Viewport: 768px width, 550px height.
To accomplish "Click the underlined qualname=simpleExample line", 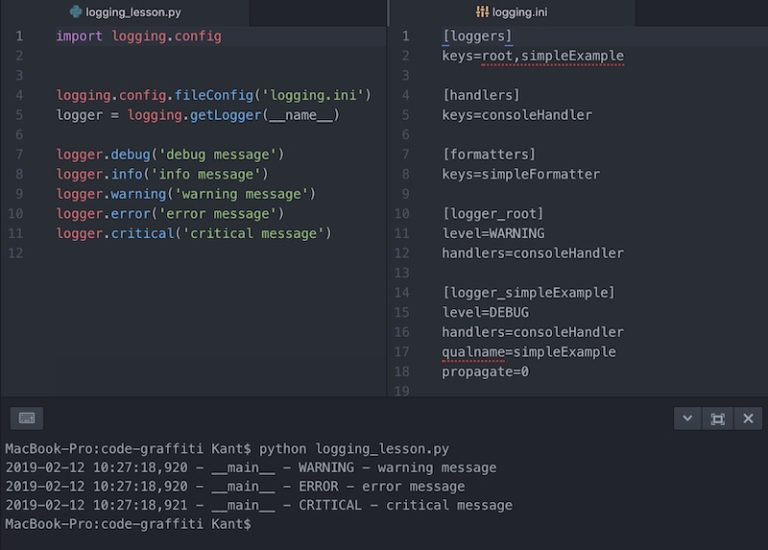I will click(529, 352).
